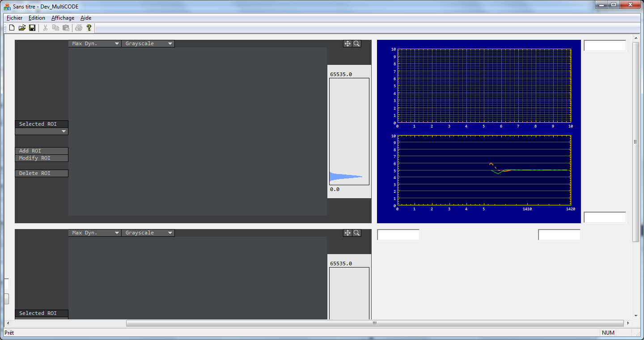
Task: Open the Max Dyn. dropdown in the upper viewer
Action: 95,43
